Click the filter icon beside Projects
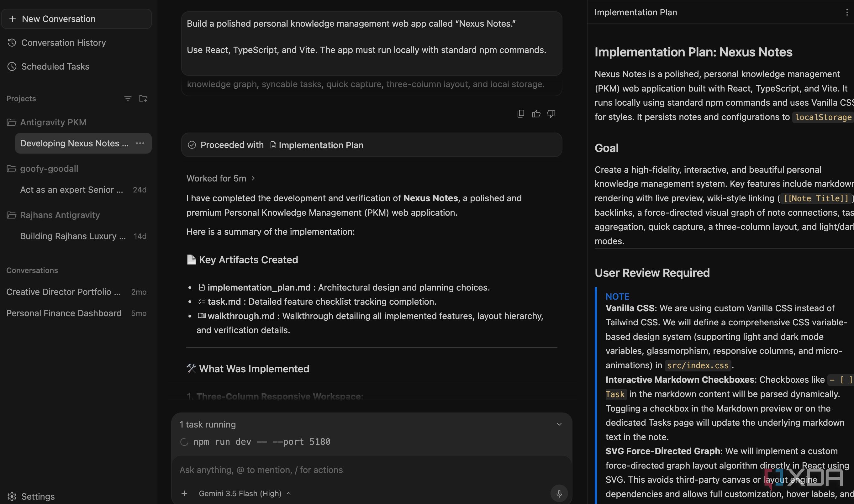Viewport: 854px width, 504px height. [128, 98]
